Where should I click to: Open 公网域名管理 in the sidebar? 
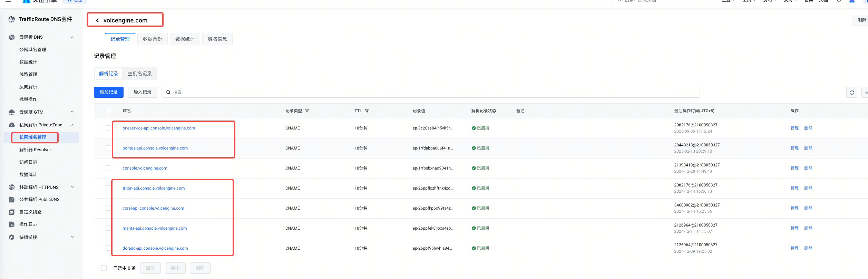tap(33, 50)
